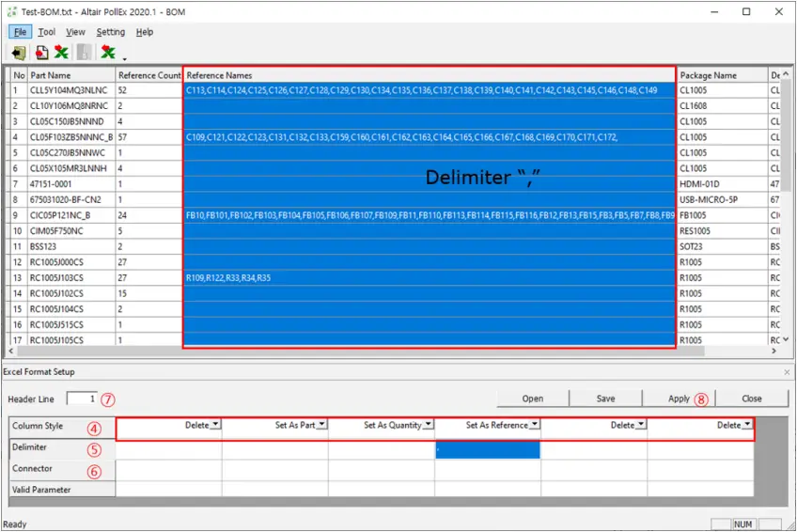Click package name USB-MICRO-5P cell
The height and width of the screenshot is (532, 797).
722,199
